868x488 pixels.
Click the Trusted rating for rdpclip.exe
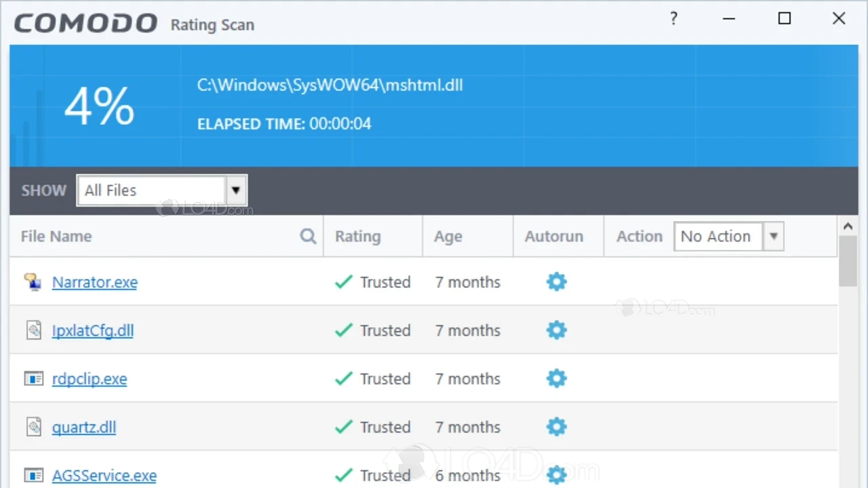coord(385,379)
